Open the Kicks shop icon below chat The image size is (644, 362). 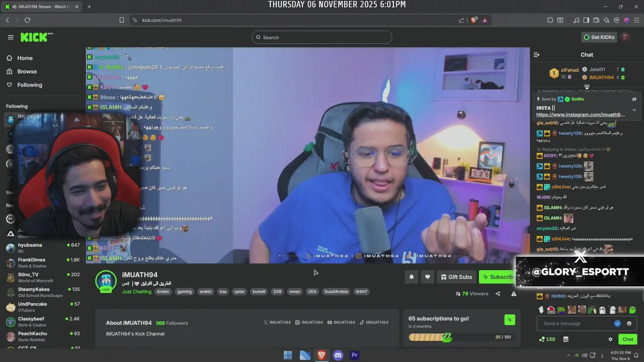[x=566, y=339]
